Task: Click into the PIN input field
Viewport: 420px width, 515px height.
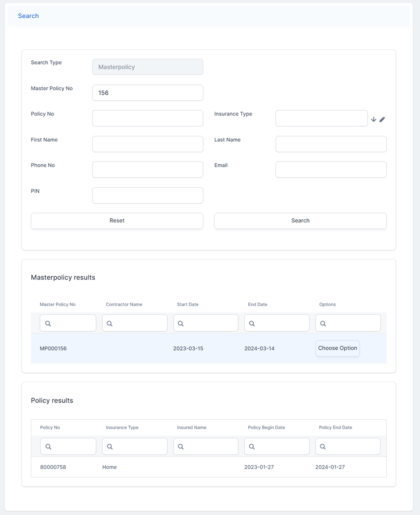Action: [x=147, y=195]
